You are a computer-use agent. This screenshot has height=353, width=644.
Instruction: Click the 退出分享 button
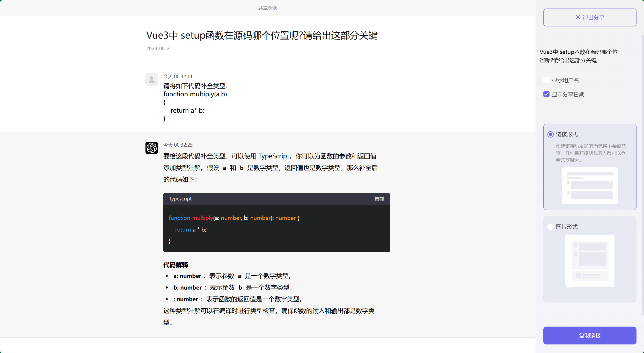[590, 17]
